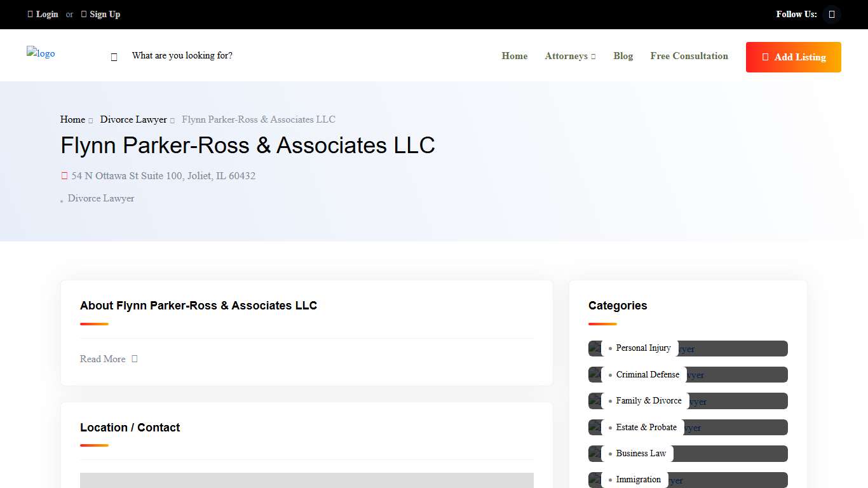The height and width of the screenshot is (488, 868).
Task: Click the search magnifier icon
Action: [x=114, y=56]
